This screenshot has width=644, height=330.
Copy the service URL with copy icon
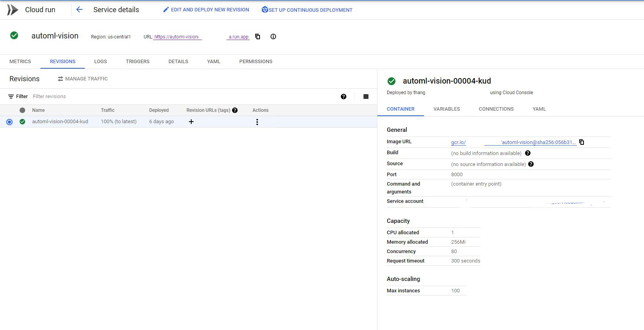pyautogui.click(x=258, y=36)
